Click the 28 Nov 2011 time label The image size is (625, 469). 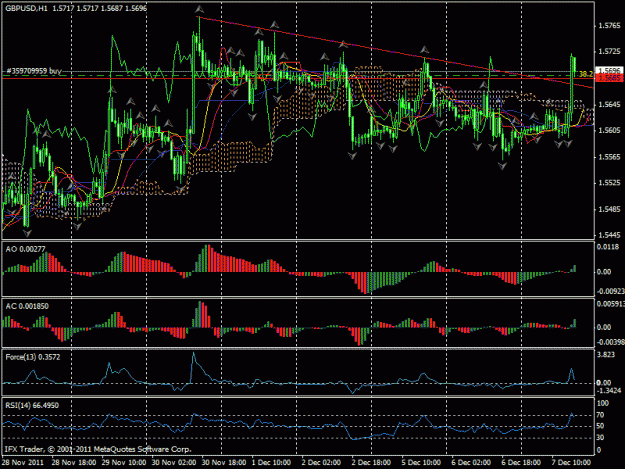[23, 463]
